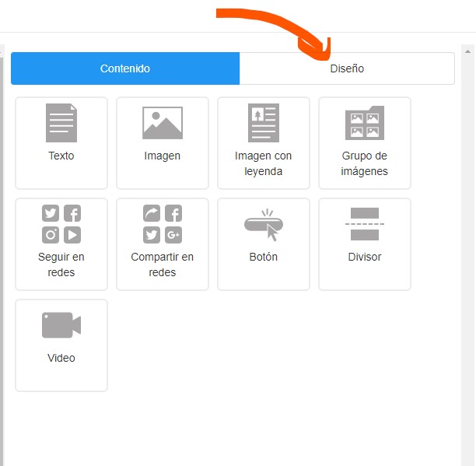Click the 'Seguir en redes' label
Image resolution: width=476 pixels, height=466 pixels.
point(61,265)
